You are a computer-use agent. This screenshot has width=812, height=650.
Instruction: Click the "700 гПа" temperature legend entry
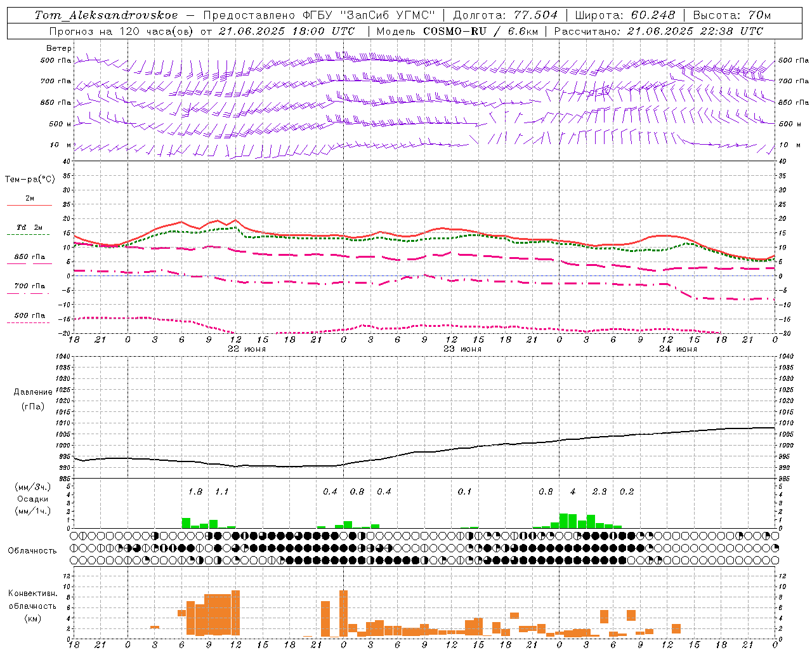click(x=29, y=286)
